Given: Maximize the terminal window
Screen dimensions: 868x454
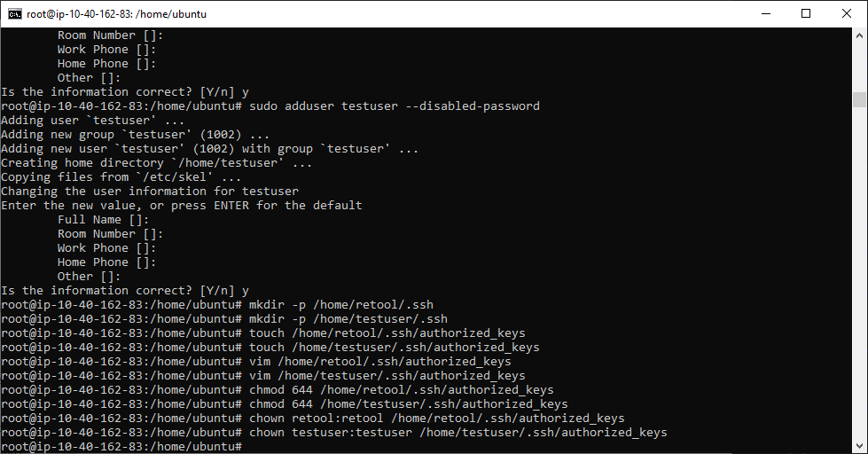Looking at the screenshot, I should [806, 14].
